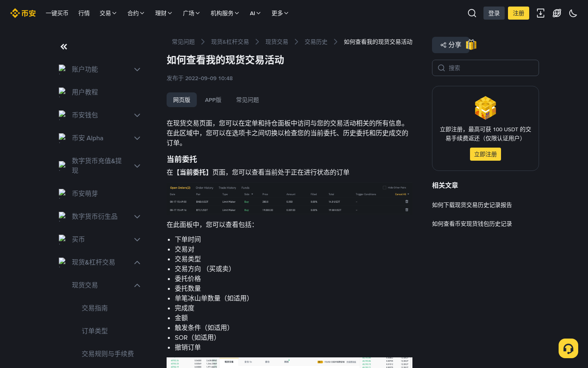This screenshot has width=588, height=368.
Task: Switch to the APP版 tab
Action: coord(213,100)
